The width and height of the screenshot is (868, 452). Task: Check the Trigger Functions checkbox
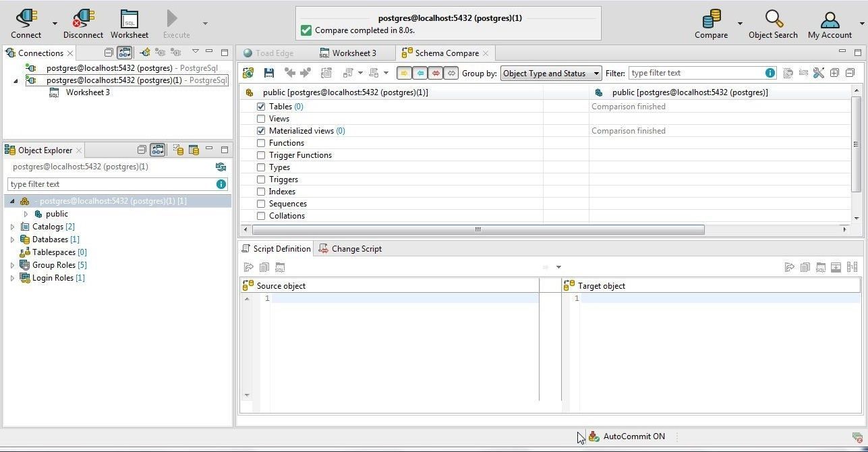click(x=261, y=155)
